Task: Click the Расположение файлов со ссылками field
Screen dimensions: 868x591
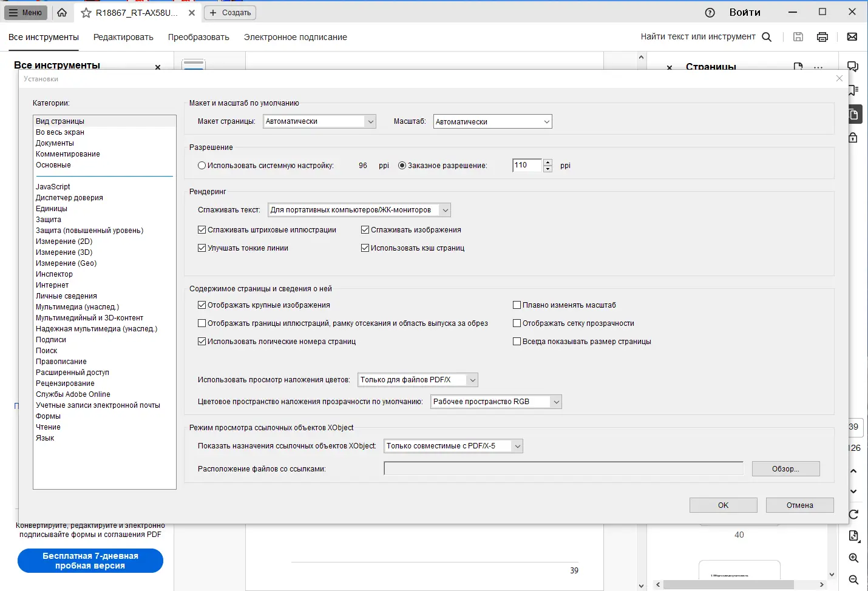Action: click(563, 468)
